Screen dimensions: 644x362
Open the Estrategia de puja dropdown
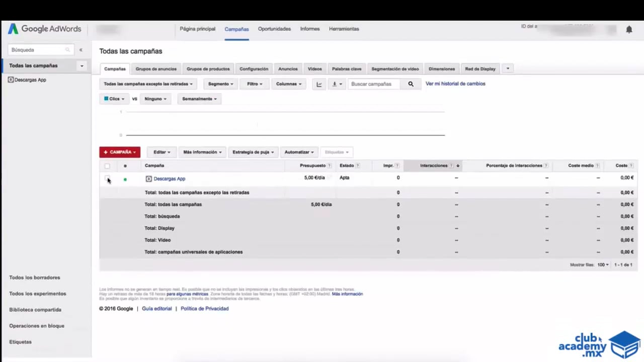(253, 152)
